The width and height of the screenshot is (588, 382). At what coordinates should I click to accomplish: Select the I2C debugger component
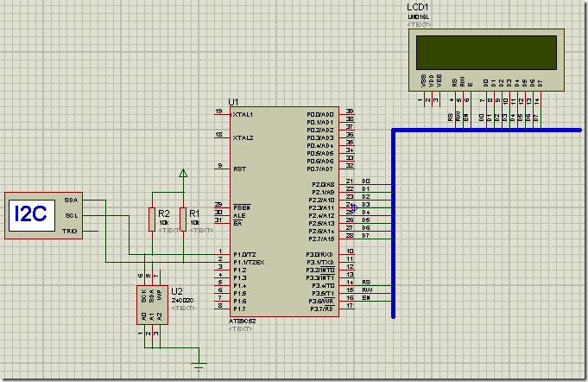coord(43,215)
